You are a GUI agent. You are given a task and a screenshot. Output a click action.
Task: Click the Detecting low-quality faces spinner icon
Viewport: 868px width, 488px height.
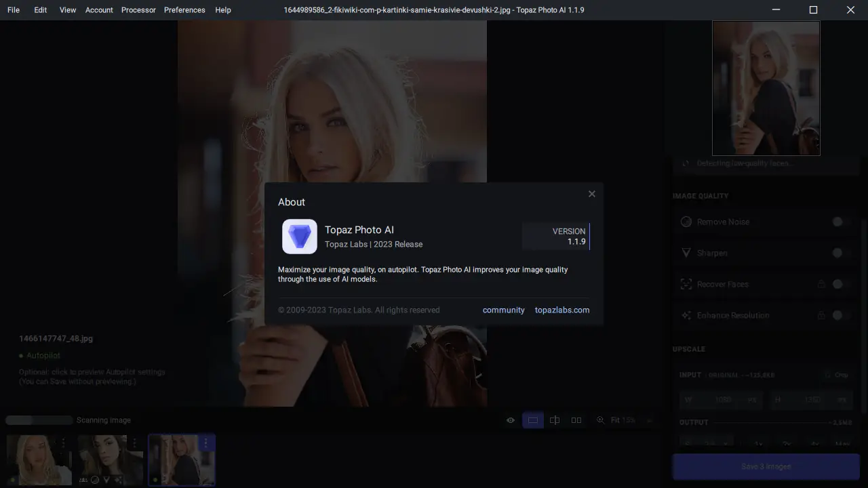686,163
